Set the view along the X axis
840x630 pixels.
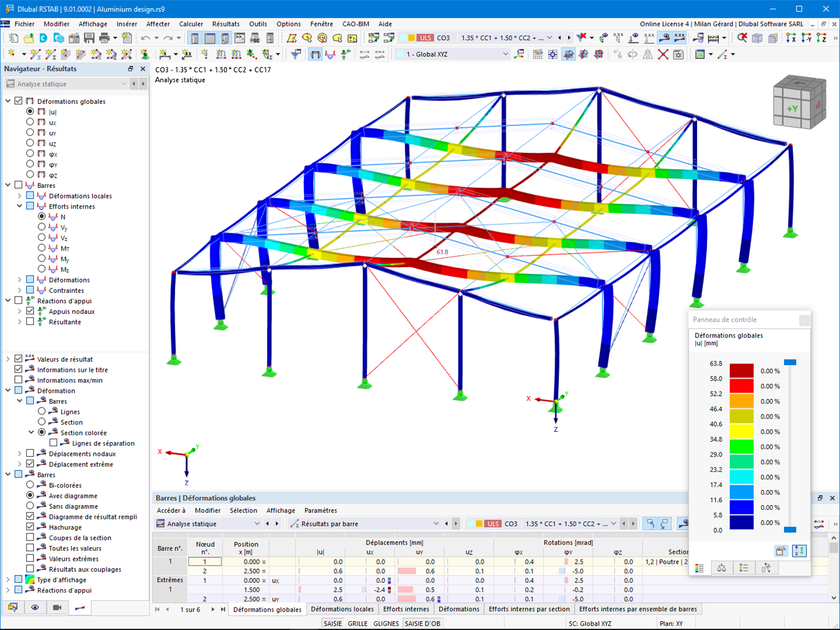pos(791,38)
